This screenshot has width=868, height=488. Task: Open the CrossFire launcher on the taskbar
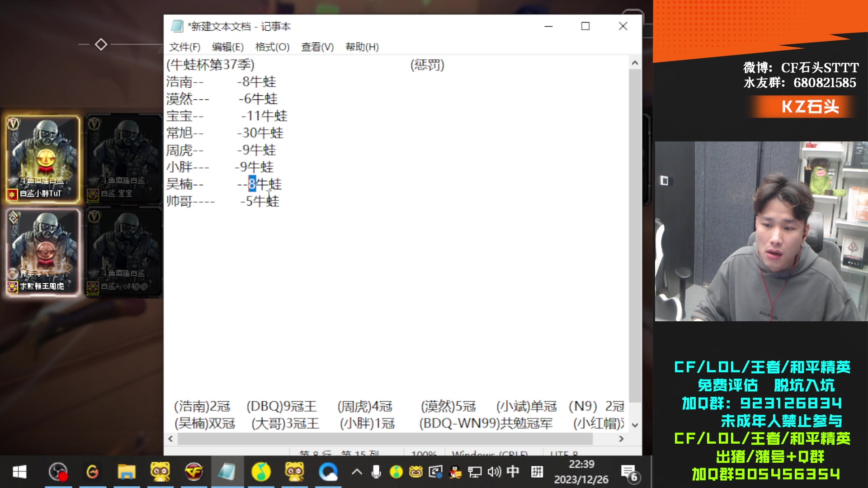pyautogui.click(x=193, y=472)
